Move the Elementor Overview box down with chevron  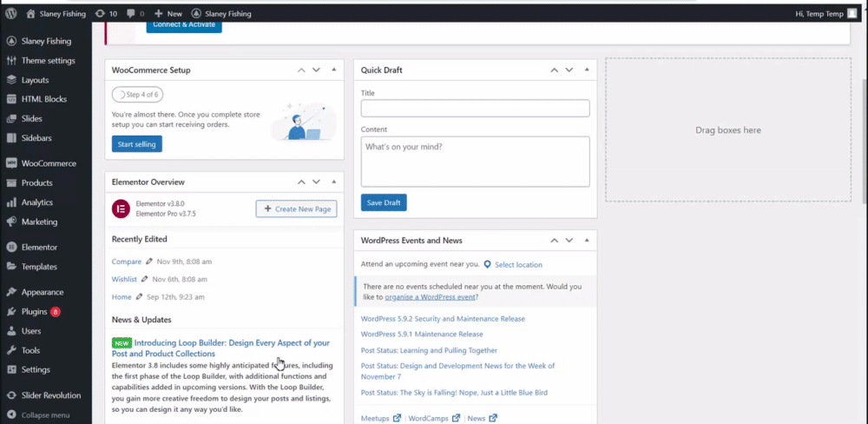tap(316, 182)
